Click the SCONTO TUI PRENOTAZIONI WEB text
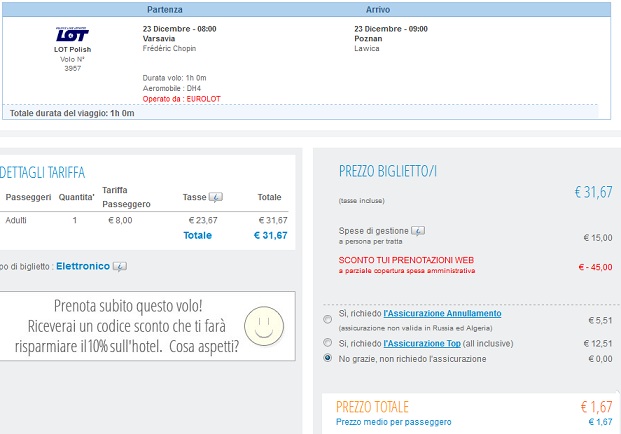This screenshot has height=434, width=621. tap(406, 260)
